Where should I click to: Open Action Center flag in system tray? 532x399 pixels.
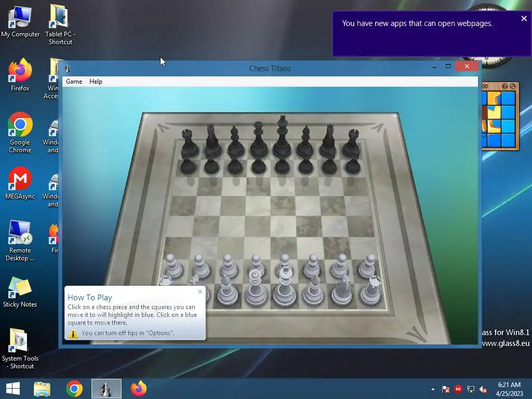(445, 389)
